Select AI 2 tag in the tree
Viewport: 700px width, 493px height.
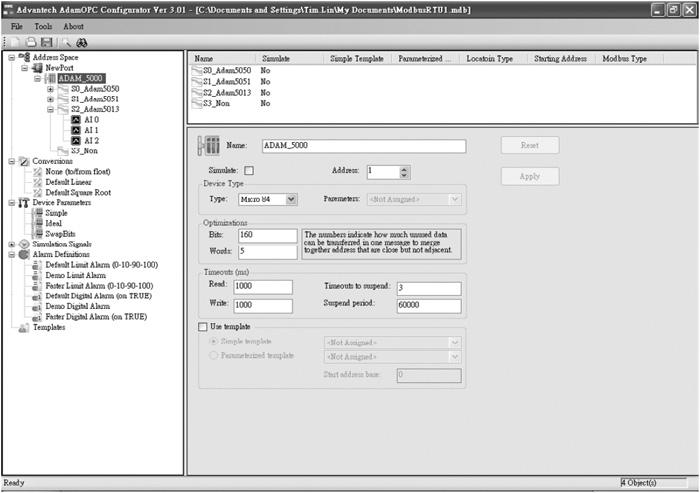(91, 141)
